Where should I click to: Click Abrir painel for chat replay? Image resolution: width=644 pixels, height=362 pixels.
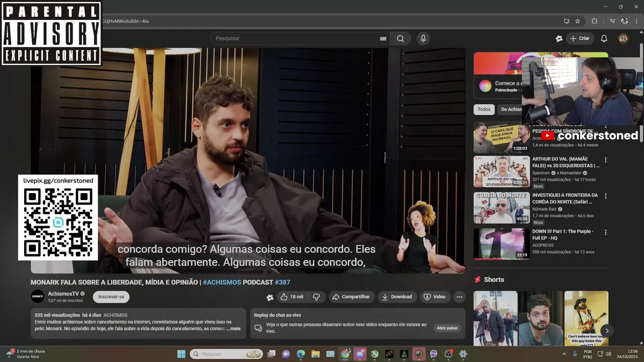pyautogui.click(x=447, y=328)
